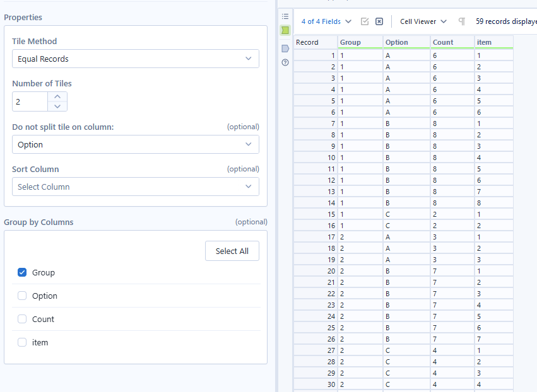Click Option cell A in record 5

point(406,101)
